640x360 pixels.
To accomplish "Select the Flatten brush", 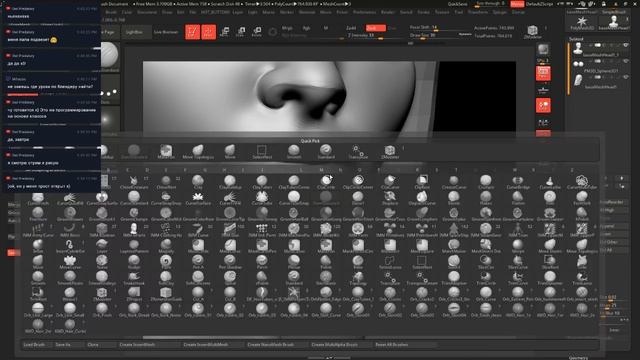I will click(x=518, y=199).
